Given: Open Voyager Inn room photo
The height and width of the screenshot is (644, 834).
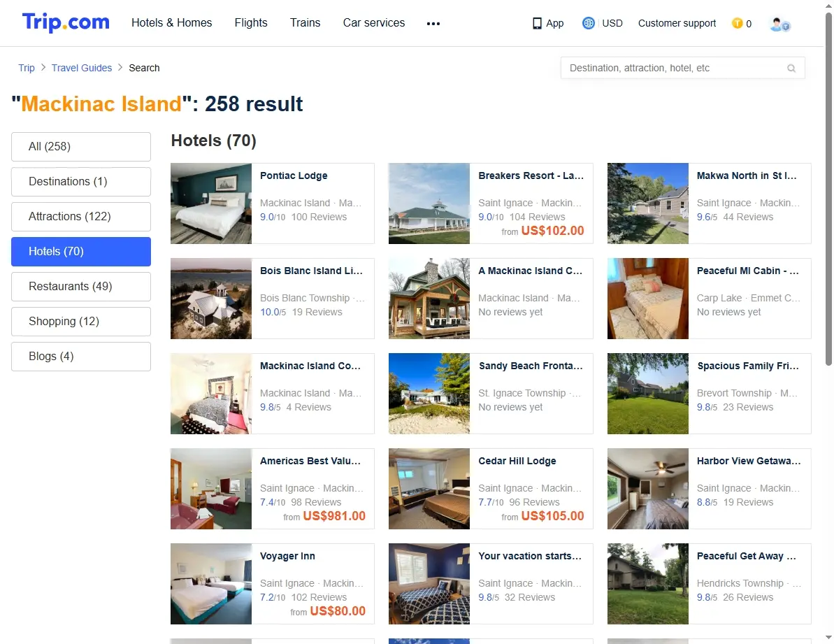Looking at the screenshot, I should (x=211, y=584).
